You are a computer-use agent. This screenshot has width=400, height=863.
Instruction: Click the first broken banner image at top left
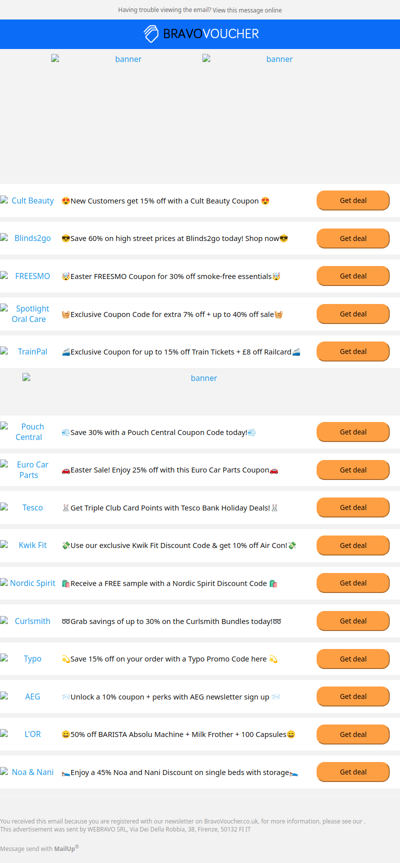96,59
